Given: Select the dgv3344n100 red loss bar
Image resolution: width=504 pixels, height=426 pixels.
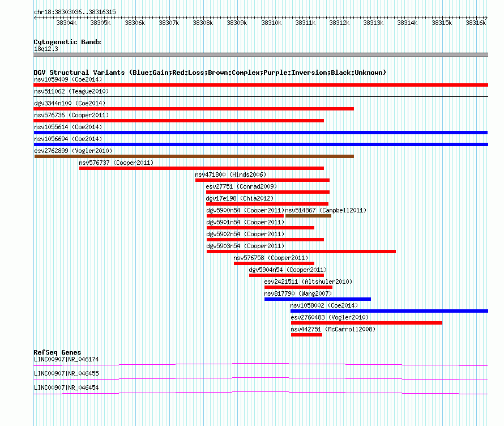Looking at the screenshot, I should [194, 109].
